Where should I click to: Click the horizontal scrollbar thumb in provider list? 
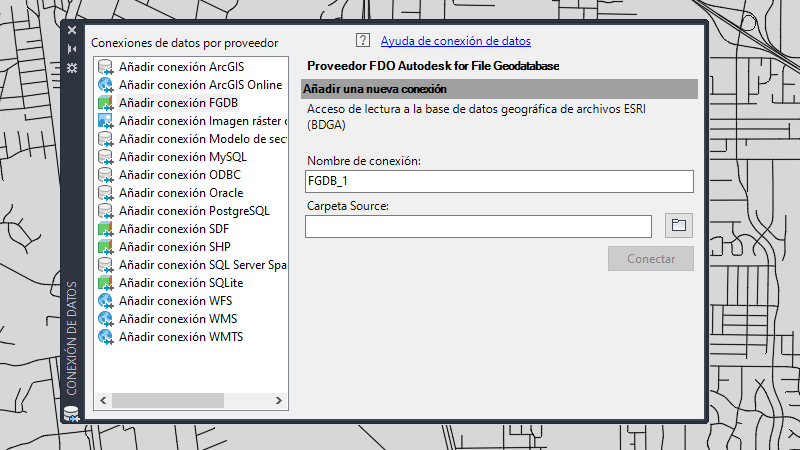click(168, 401)
